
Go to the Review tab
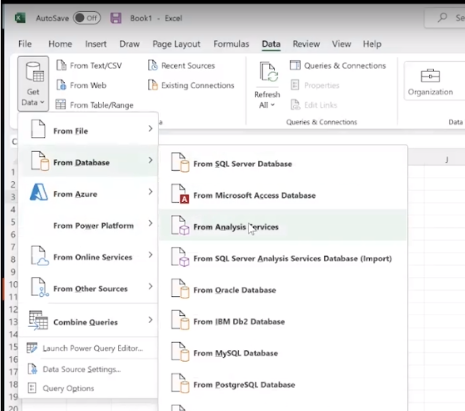[x=306, y=44]
